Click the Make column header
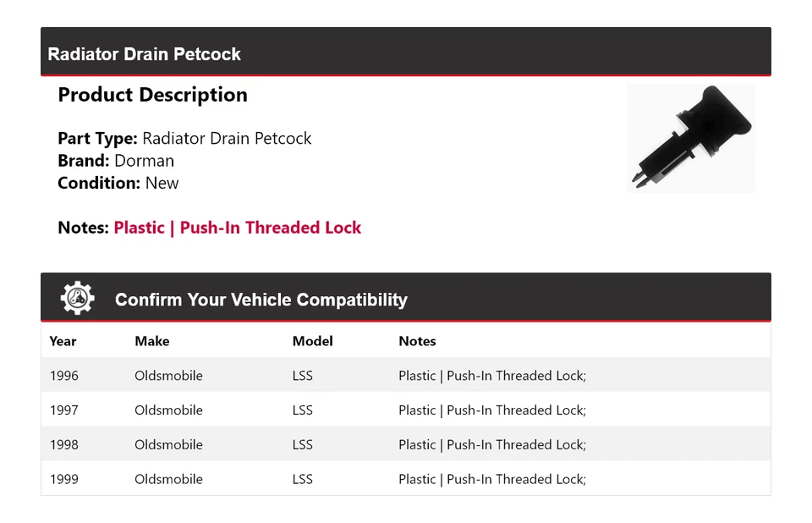Screen dimensions: 812x523 pos(152,341)
